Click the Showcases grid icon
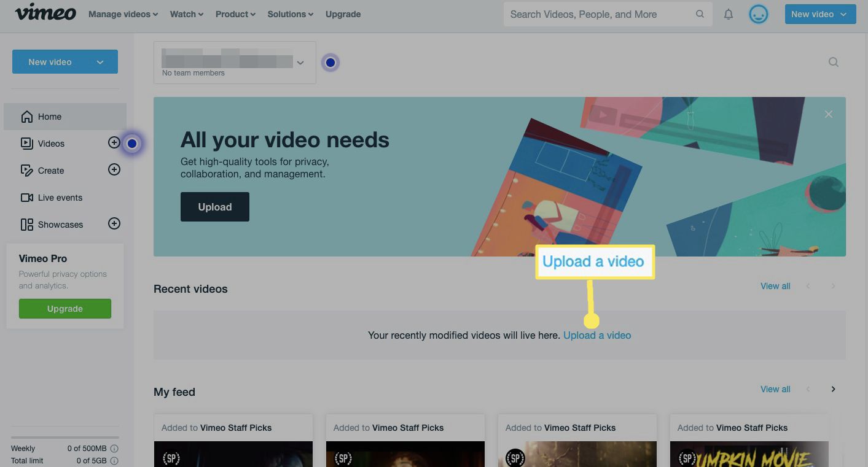This screenshot has height=467, width=868. (x=26, y=225)
